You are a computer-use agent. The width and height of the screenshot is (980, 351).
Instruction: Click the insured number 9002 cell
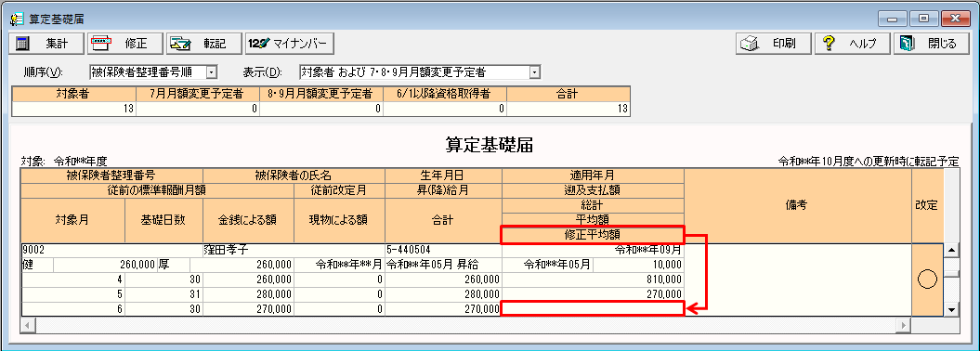[111, 250]
